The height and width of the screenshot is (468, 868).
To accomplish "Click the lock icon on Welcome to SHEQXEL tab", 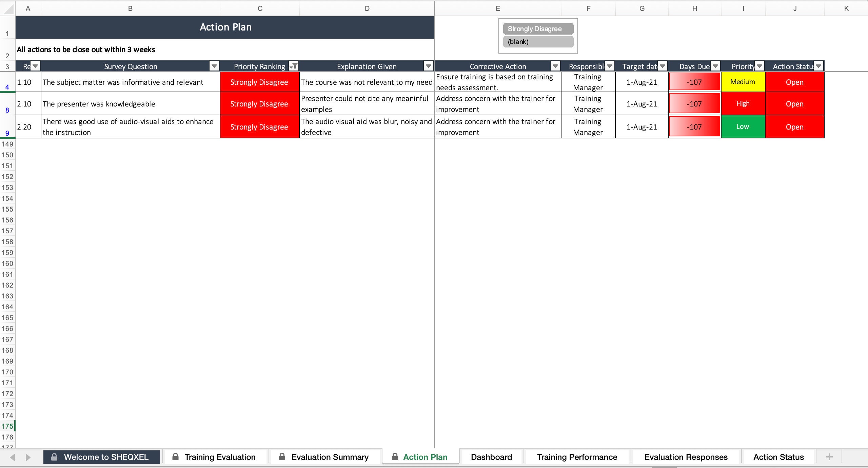I will tap(54, 457).
